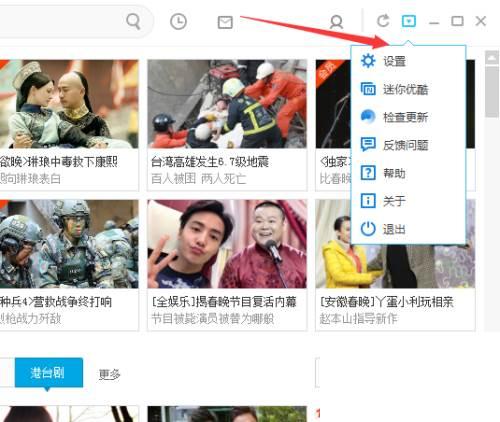
Task: Open the 更多 link
Action: pos(109,375)
